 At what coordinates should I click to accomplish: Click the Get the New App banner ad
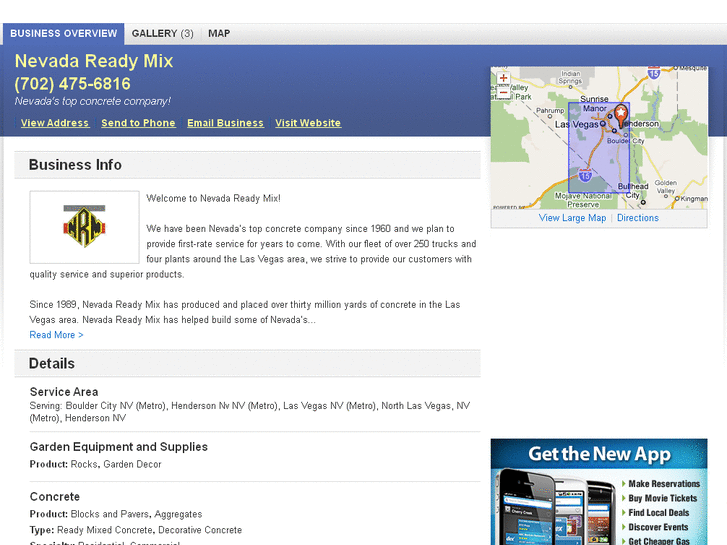[599, 492]
